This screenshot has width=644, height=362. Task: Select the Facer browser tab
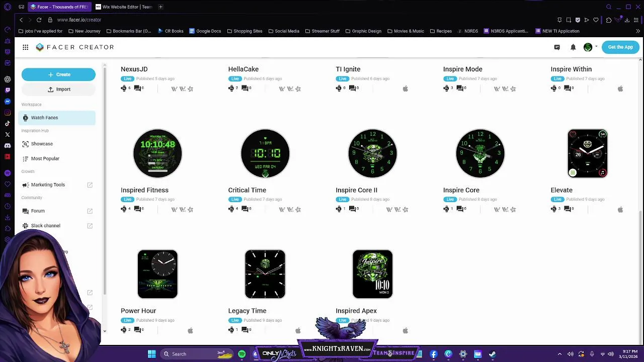59,7
